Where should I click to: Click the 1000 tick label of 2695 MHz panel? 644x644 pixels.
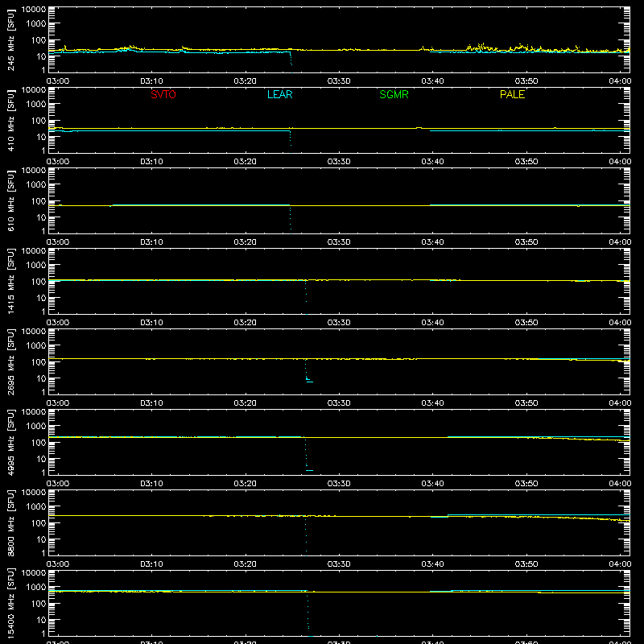36,346
